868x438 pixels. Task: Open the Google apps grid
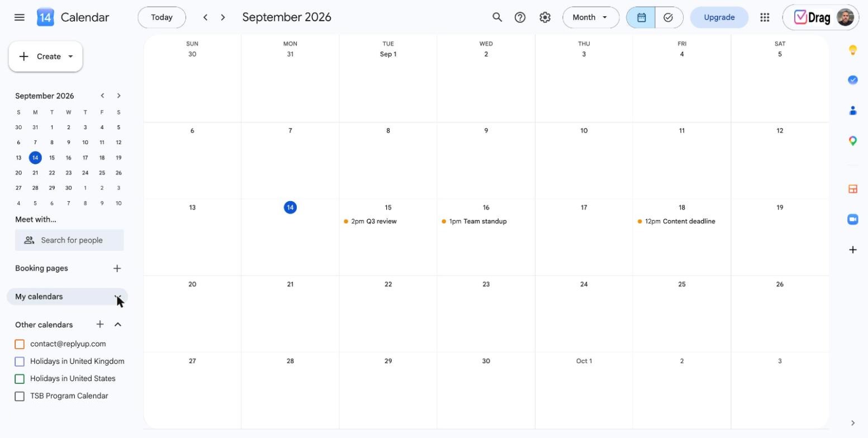pos(765,17)
